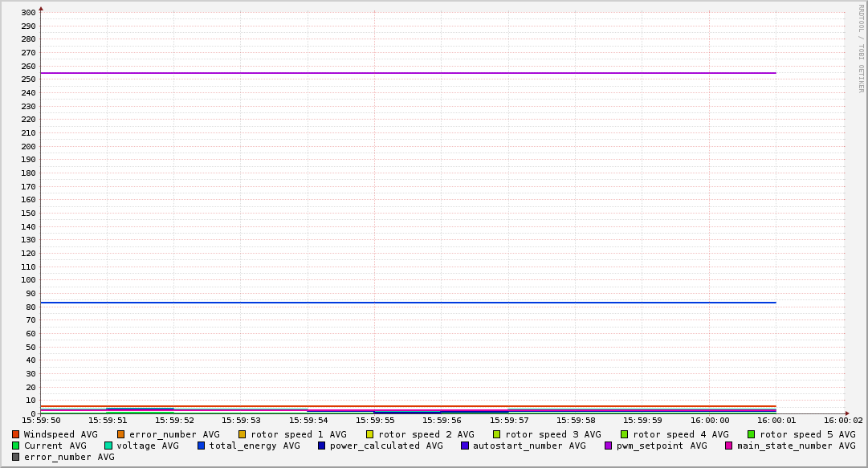
Task: Click the 15:59:55 time axis label
Action: [x=375, y=420]
